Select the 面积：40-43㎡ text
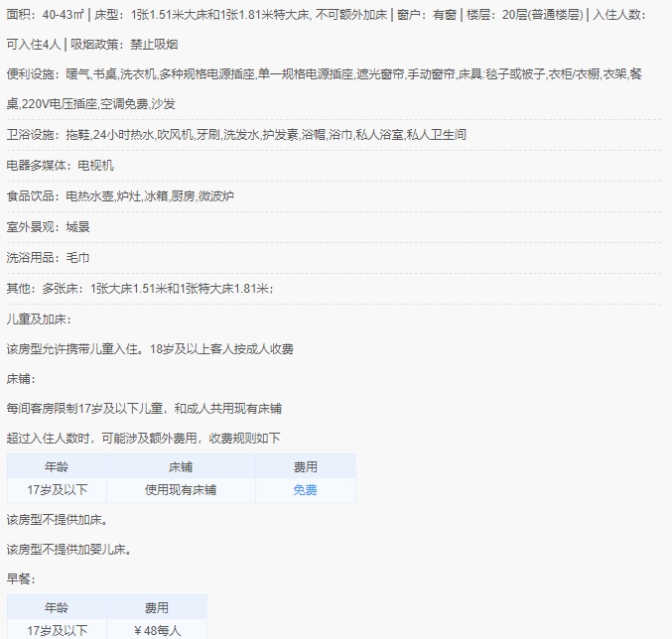Image resolution: width=672 pixels, height=639 pixels. click(46, 15)
